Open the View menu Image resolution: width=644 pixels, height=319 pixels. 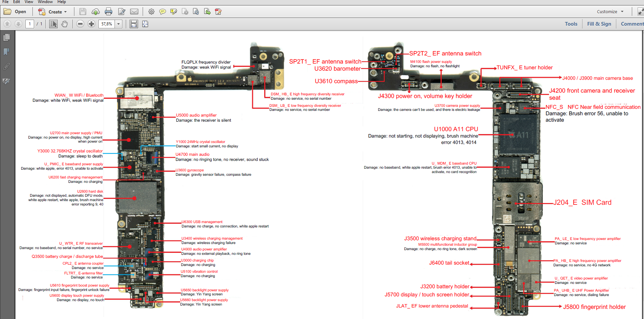[x=29, y=2]
